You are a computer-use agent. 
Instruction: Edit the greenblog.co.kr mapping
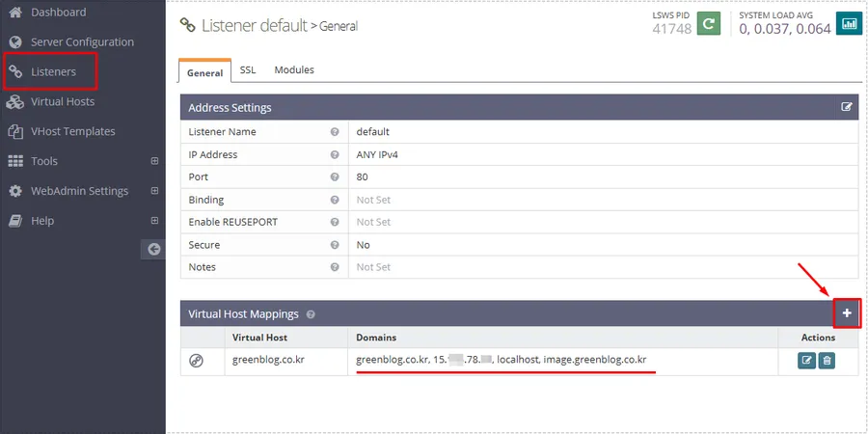pyautogui.click(x=806, y=361)
